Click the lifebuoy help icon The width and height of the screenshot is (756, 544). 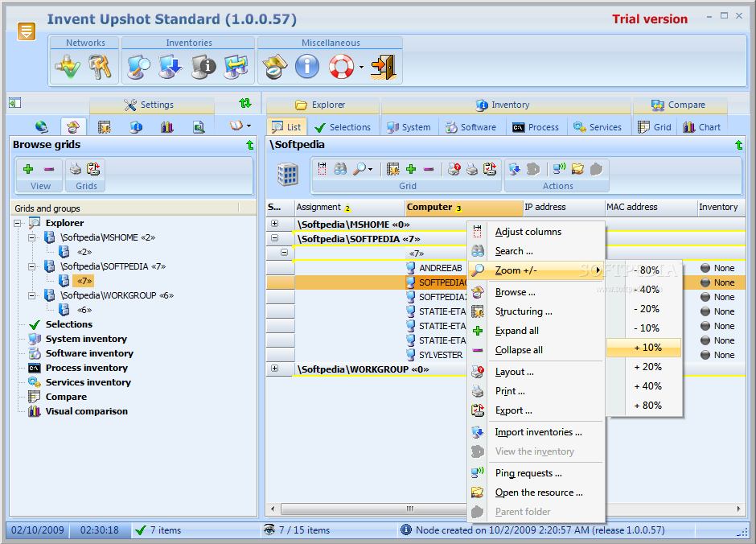coord(341,67)
